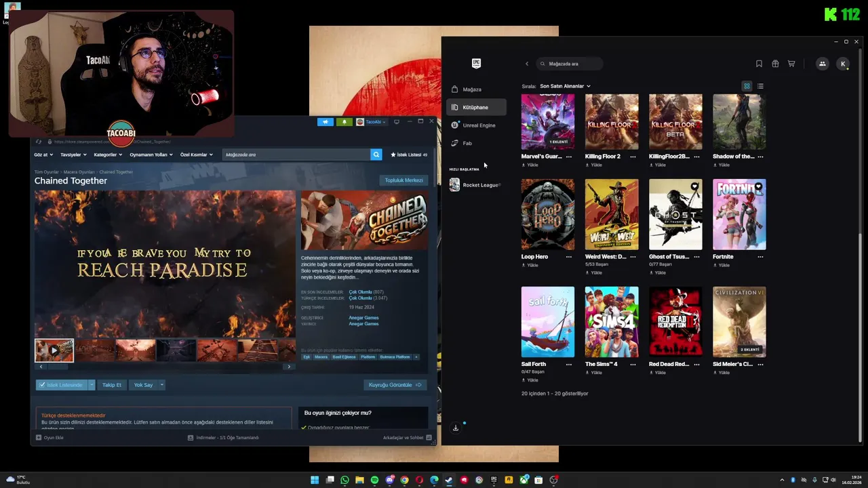Open Fab in Epic sidebar
Viewport: 868px width, 488px height.
pyautogui.click(x=476, y=143)
